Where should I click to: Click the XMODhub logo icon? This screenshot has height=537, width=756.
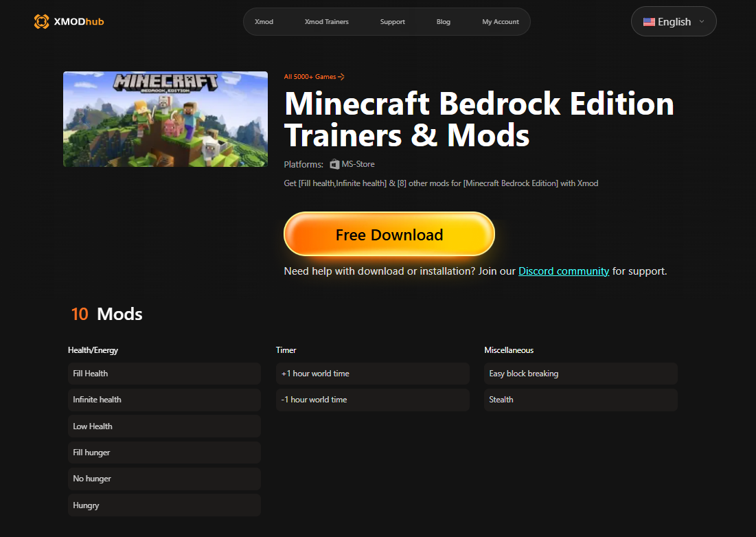click(41, 22)
